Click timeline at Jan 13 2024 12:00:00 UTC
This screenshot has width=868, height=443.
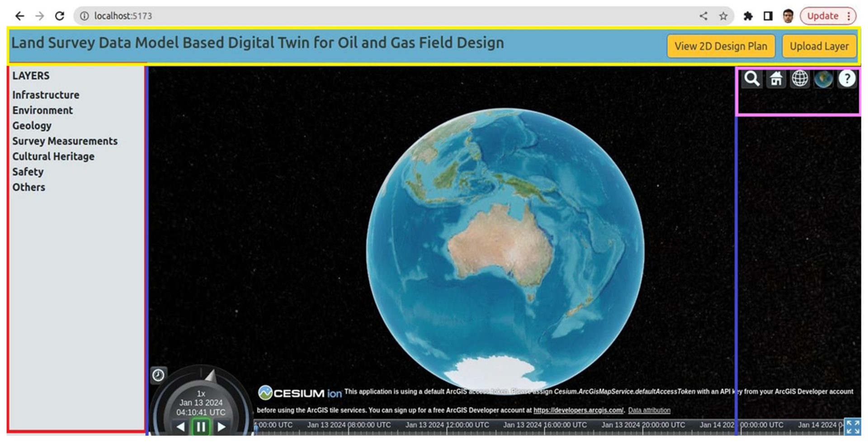pos(447,425)
